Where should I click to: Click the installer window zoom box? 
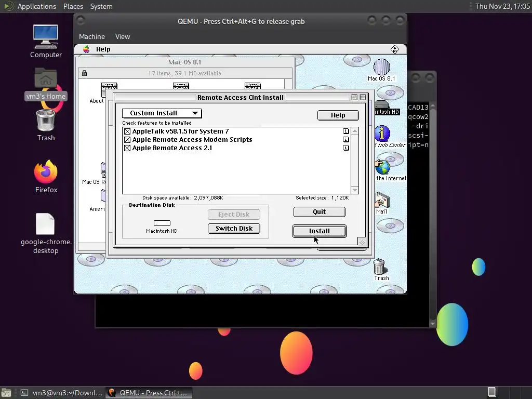[x=354, y=97]
